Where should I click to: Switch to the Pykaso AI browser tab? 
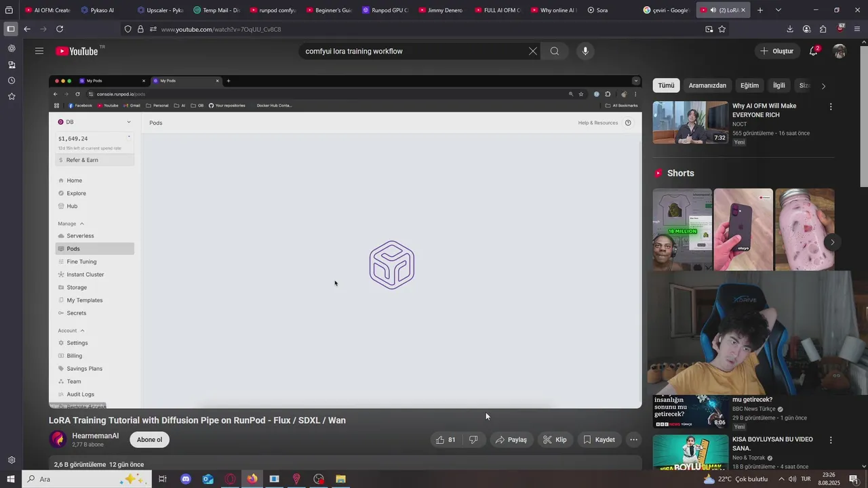102,10
